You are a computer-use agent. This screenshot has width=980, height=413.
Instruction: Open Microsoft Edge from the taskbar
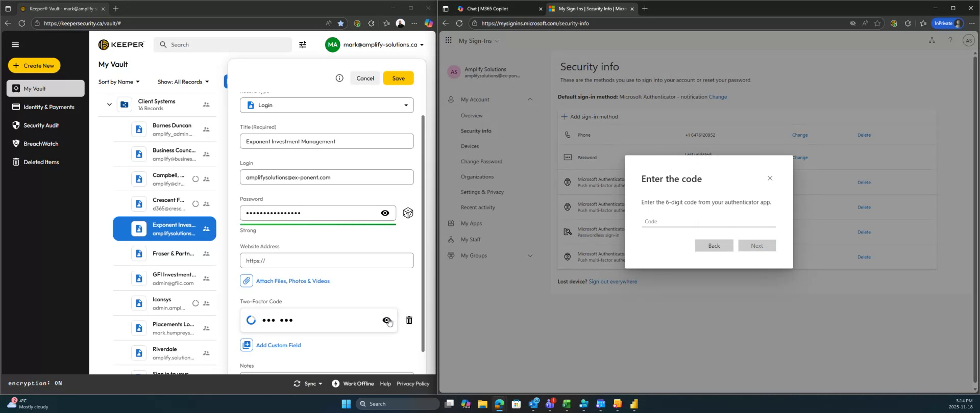pos(499,404)
